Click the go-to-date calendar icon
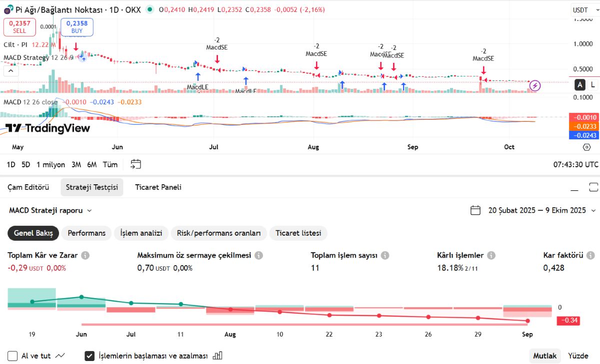600x364 pixels. (x=136, y=164)
